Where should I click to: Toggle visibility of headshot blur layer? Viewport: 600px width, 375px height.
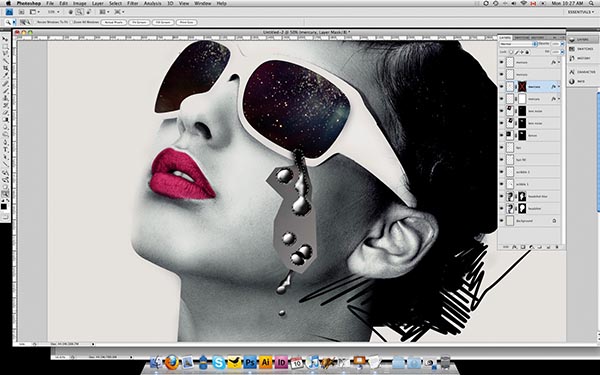(502, 196)
